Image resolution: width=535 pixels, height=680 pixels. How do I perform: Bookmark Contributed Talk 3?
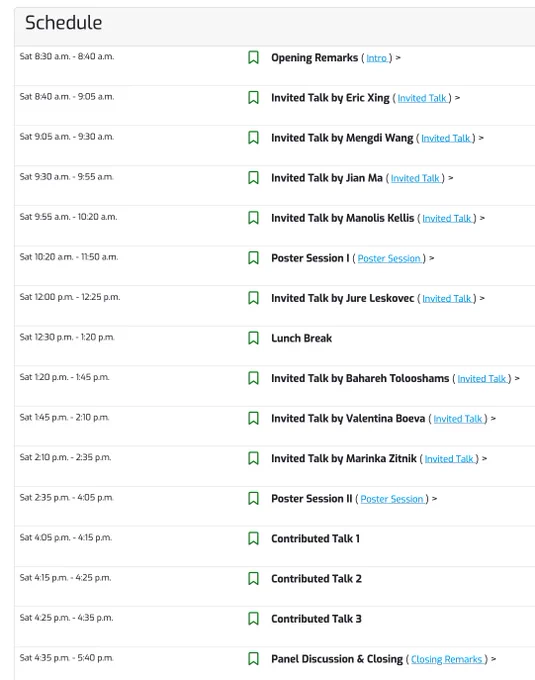(253, 619)
